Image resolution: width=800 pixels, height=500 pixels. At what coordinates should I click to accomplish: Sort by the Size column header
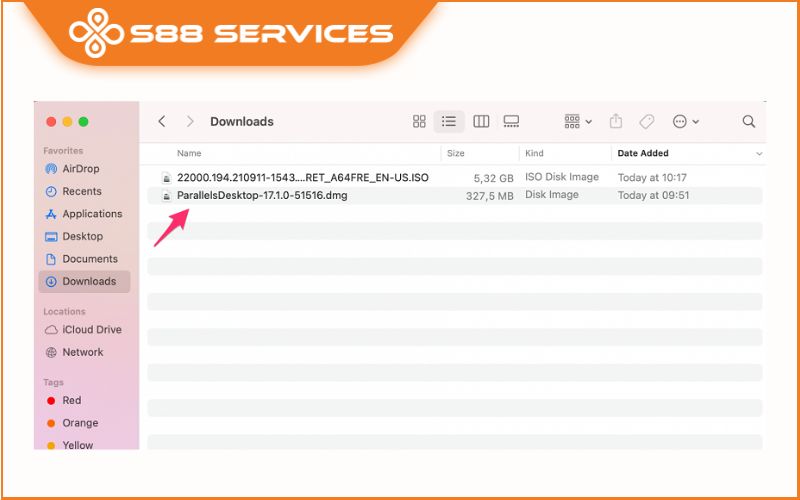click(x=456, y=153)
